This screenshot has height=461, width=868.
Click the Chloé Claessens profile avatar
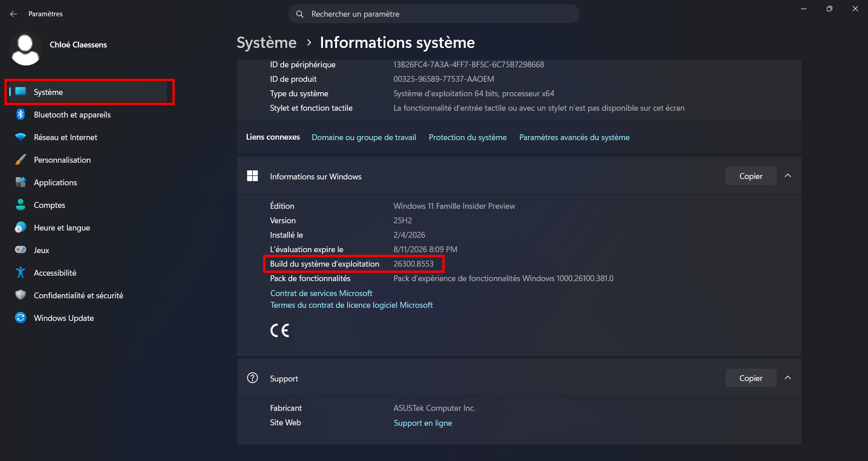click(x=25, y=49)
